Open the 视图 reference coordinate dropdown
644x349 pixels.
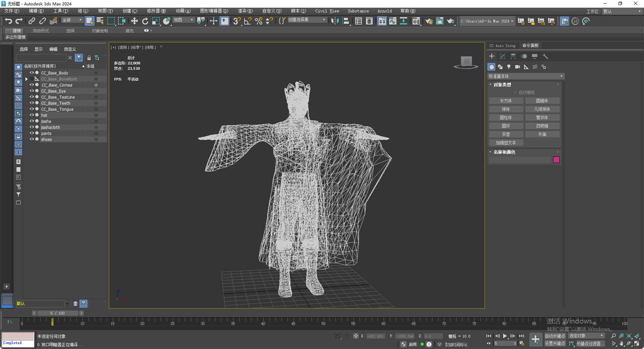tap(184, 20)
